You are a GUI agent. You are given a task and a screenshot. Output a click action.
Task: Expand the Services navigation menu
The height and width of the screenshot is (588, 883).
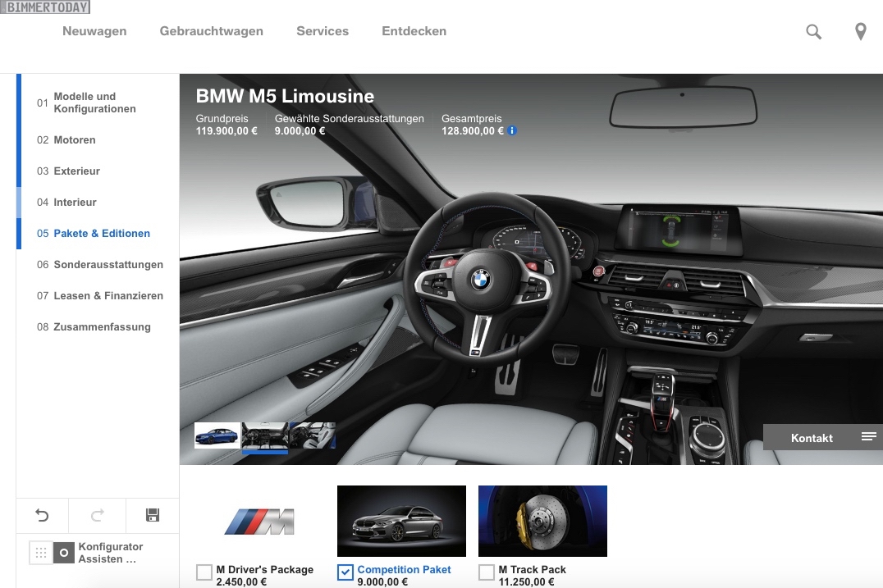click(323, 31)
